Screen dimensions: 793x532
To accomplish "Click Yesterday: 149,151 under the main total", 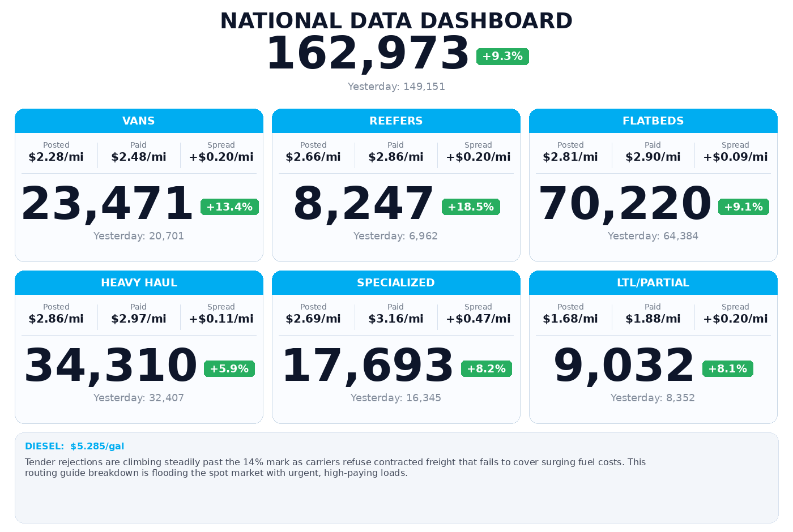I will pos(396,87).
